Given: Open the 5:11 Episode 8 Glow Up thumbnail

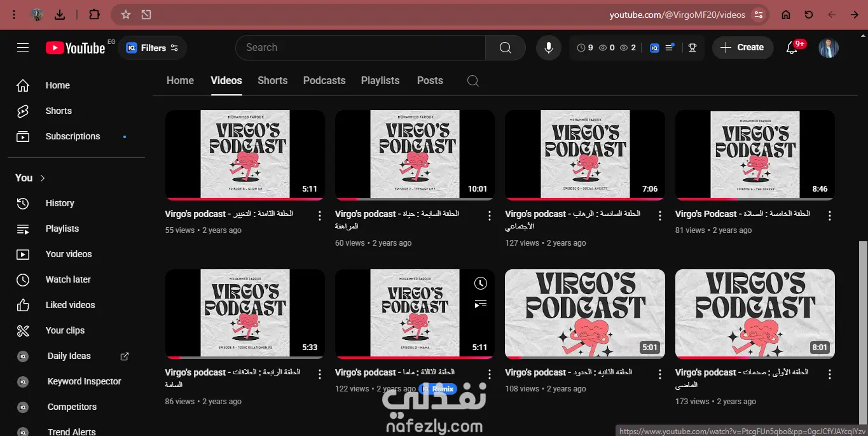Looking at the screenshot, I should tap(245, 155).
